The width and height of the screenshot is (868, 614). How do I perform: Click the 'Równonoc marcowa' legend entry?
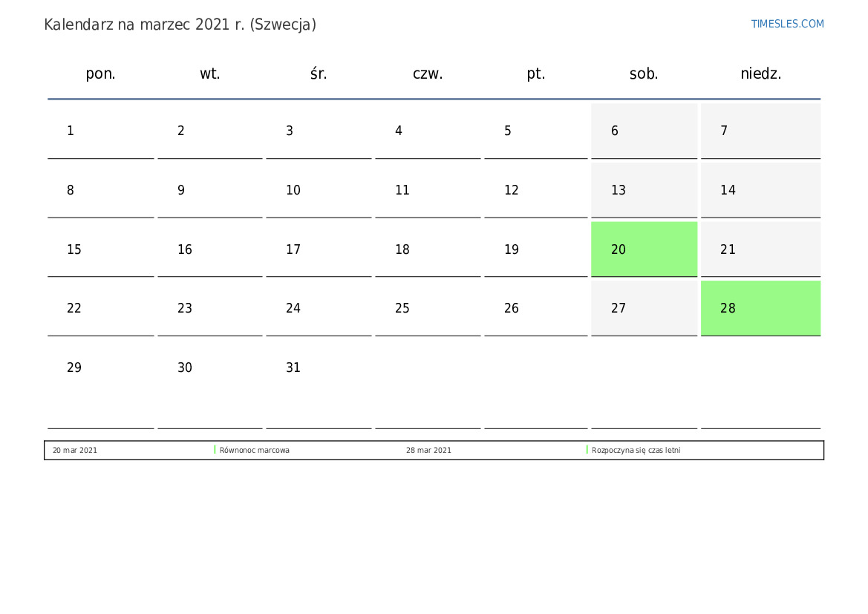tap(254, 450)
